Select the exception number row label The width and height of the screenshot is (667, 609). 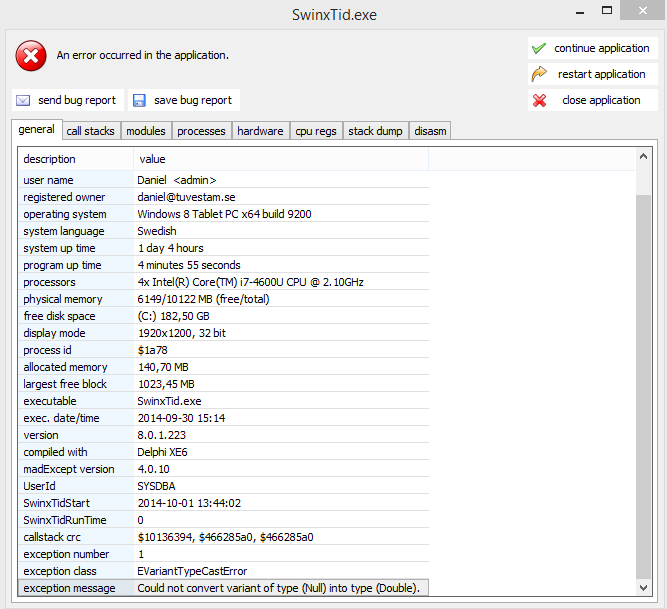(x=66, y=554)
